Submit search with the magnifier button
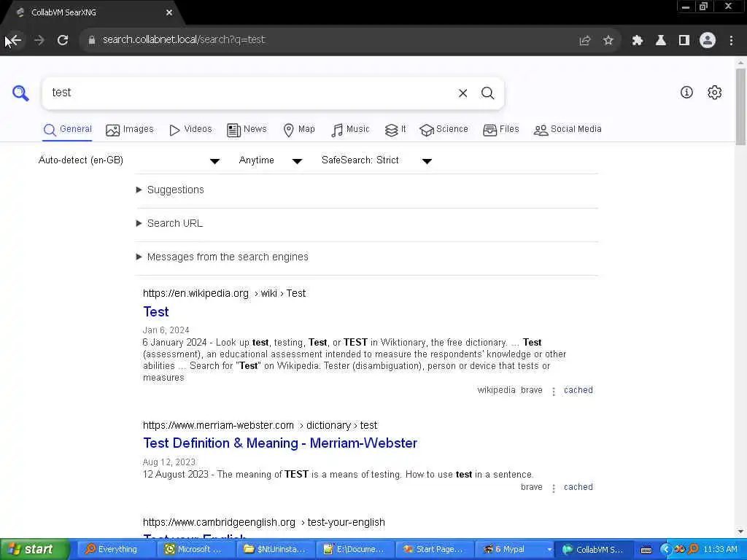 tap(487, 93)
